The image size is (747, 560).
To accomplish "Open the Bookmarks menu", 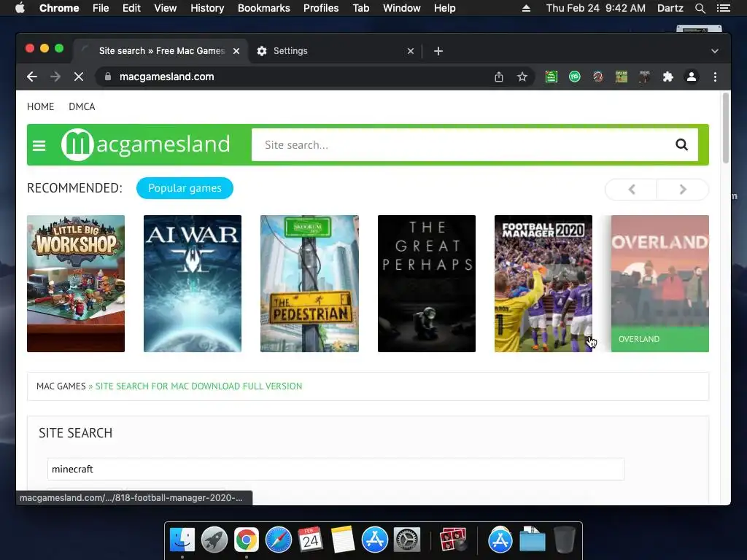I will [x=264, y=8].
